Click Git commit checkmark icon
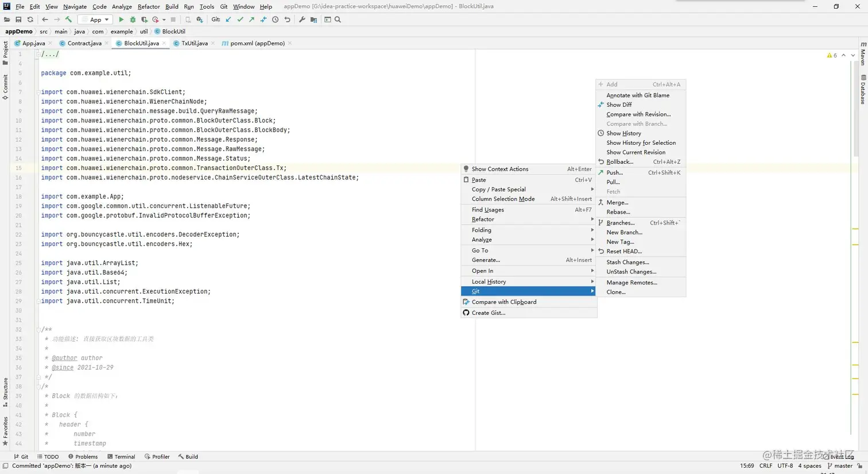The width and height of the screenshot is (868, 474). 240,20
